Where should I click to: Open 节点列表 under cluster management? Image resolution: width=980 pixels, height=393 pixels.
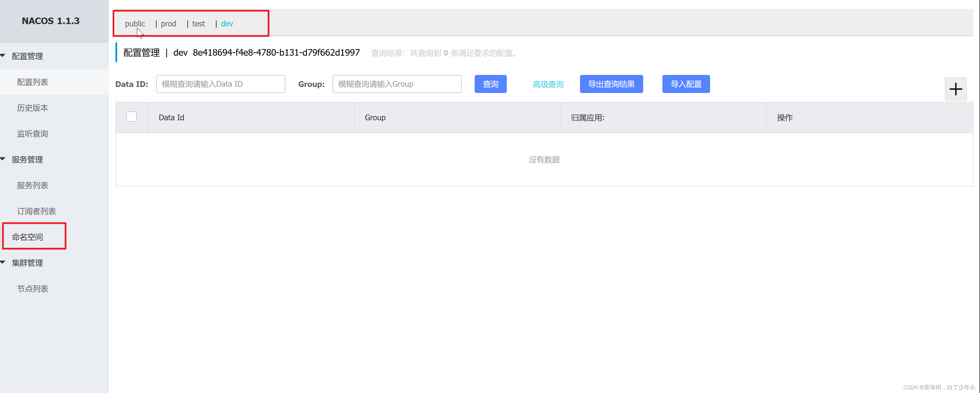[32, 289]
